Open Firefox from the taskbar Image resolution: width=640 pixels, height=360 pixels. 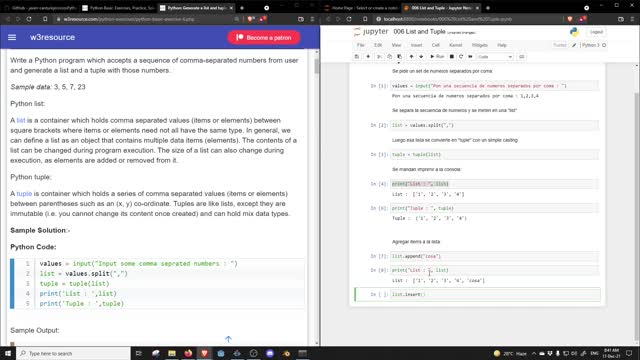[188, 353]
